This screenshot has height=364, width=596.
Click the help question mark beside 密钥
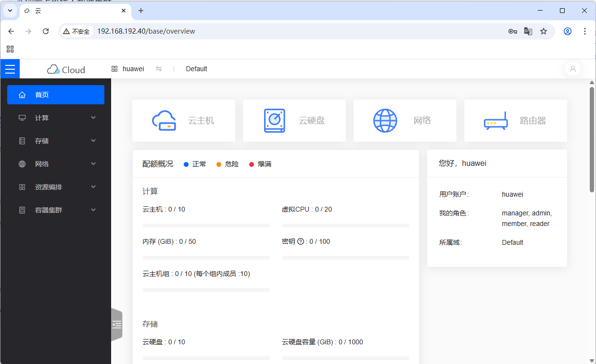pyautogui.click(x=301, y=241)
